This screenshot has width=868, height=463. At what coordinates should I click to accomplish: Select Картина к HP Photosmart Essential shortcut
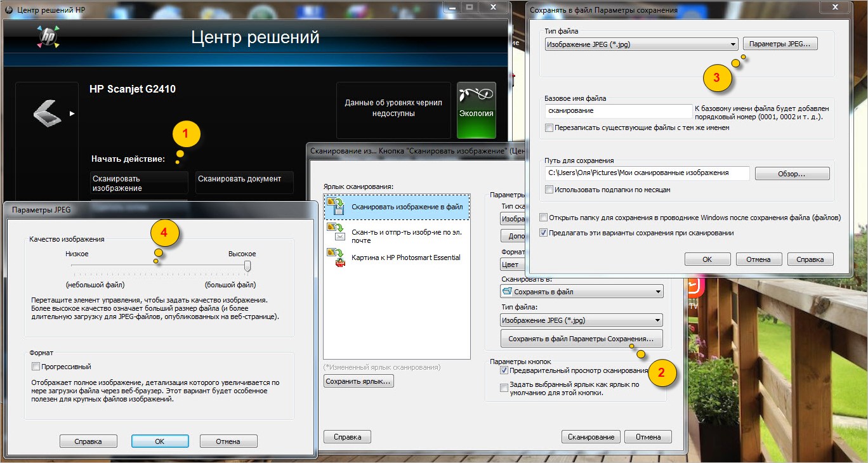click(x=397, y=258)
